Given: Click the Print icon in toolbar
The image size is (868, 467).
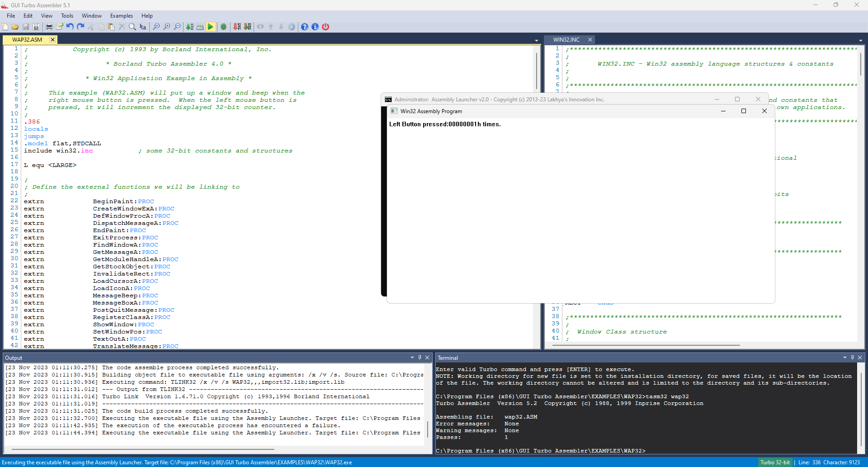Looking at the screenshot, I should pos(49,27).
